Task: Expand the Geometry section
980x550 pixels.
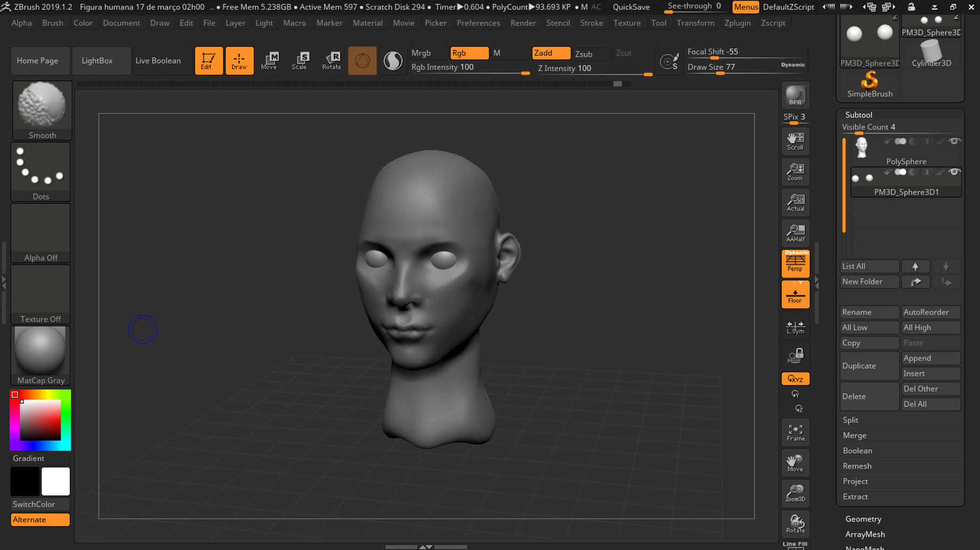Action: pyautogui.click(x=863, y=519)
